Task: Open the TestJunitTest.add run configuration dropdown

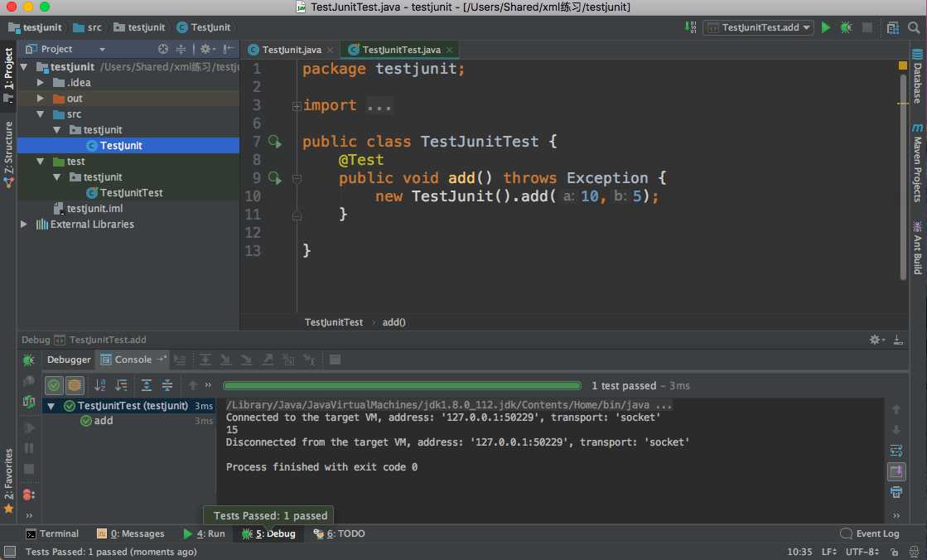Action: coord(758,27)
